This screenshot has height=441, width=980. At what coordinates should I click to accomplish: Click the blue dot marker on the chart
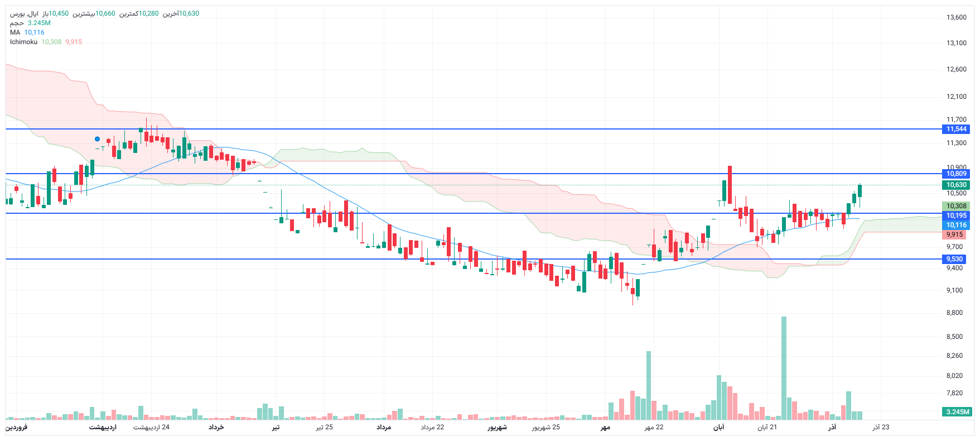pyautogui.click(x=97, y=139)
